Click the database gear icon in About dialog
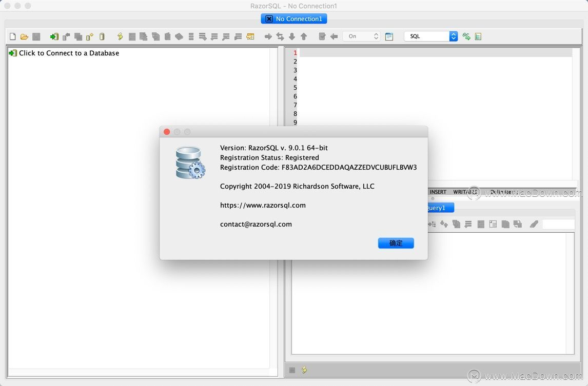This screenshot has width=588, height=386. pyautogui.click(x=190, y=162)
